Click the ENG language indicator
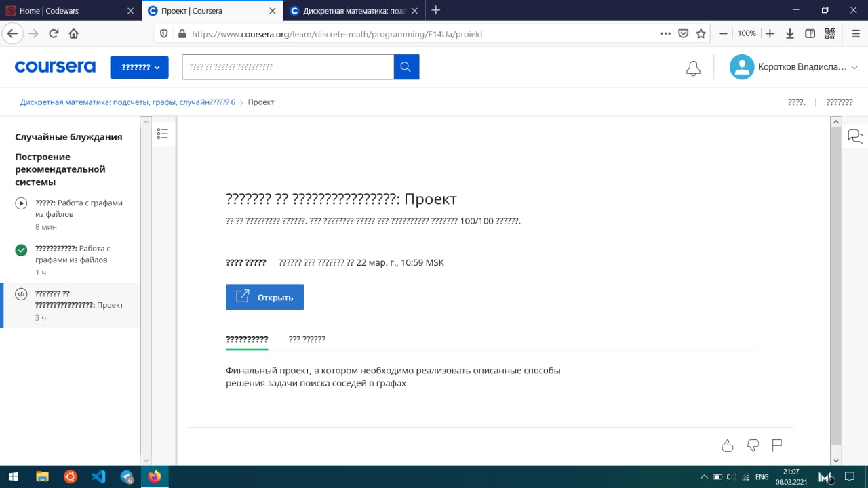 click(762, 477)
